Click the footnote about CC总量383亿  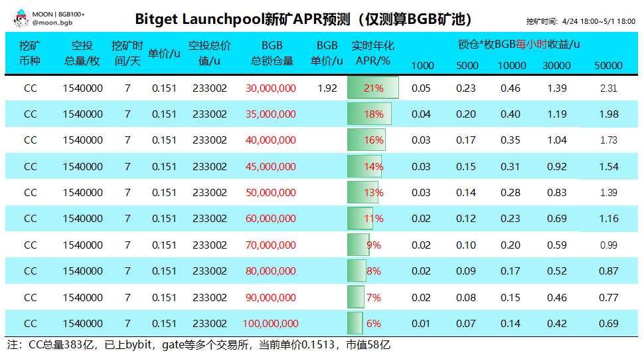pos(199,344)
